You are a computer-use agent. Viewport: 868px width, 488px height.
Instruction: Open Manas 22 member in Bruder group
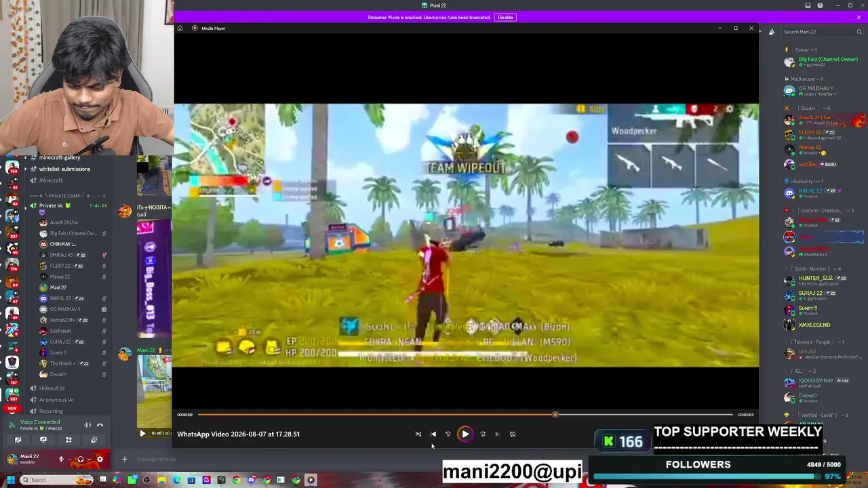(x=822, y=149)
